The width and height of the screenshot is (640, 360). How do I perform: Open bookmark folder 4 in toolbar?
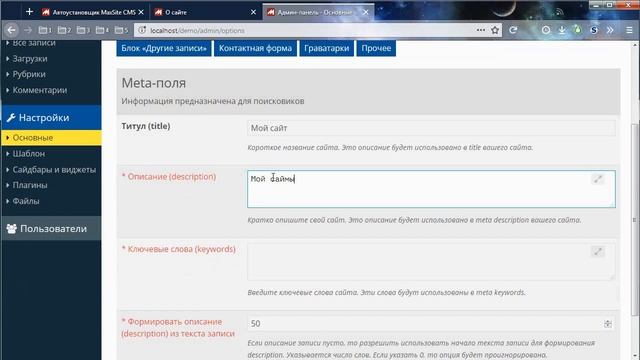pyautogui.click(x=102, y=30)
